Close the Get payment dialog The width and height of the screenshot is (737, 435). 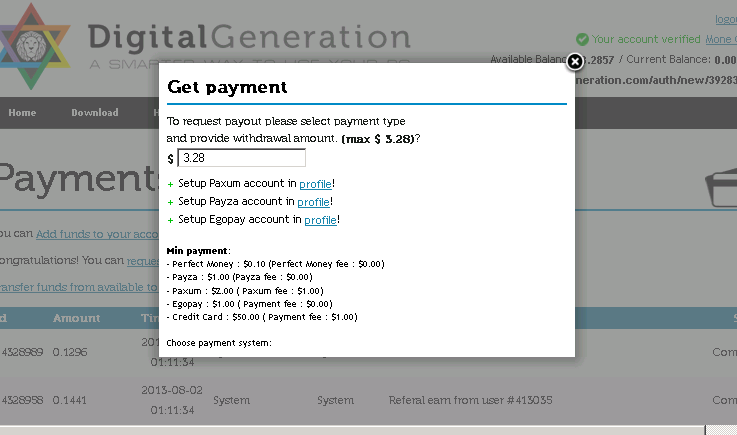click(x=574, y=62)
